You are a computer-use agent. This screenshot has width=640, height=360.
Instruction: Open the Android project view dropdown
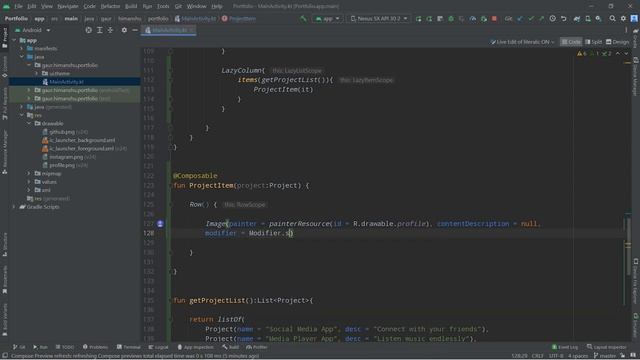33,30
